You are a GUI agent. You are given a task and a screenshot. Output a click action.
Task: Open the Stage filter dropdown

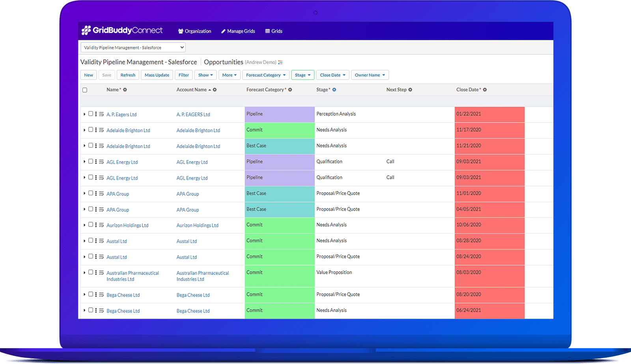[x=303, y=75]
